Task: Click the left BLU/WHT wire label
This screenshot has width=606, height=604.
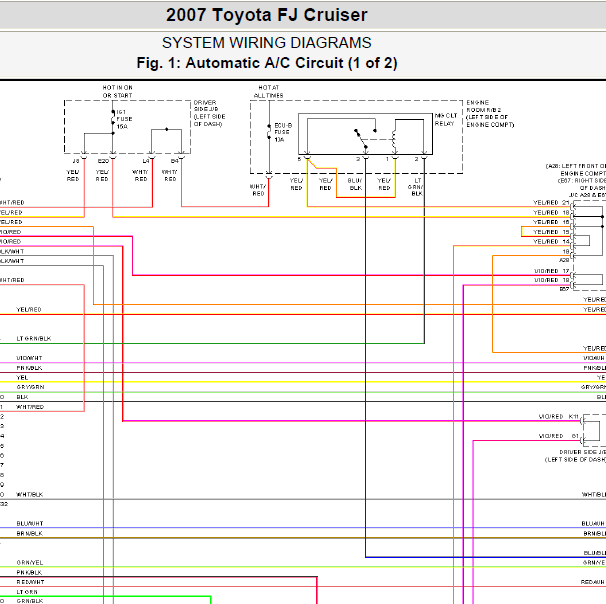Action: [30, 524]
